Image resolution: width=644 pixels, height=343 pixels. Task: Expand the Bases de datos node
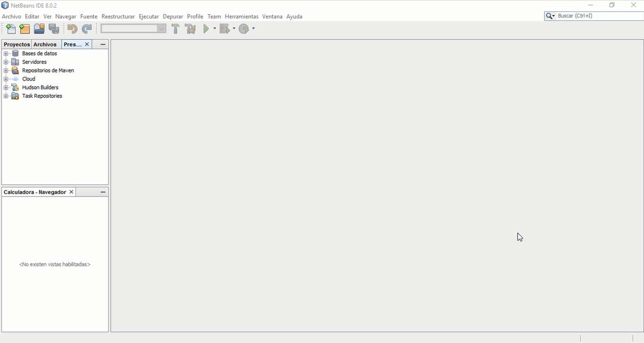6,54
